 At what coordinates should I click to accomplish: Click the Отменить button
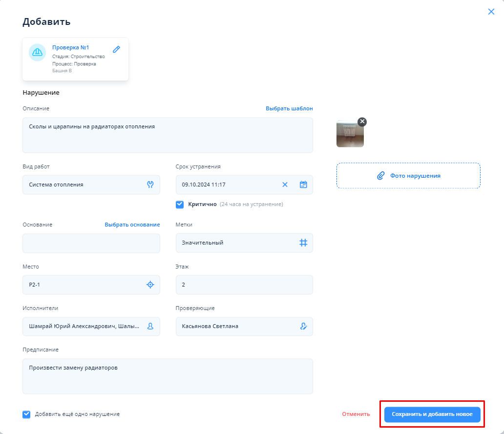(356, 414)
